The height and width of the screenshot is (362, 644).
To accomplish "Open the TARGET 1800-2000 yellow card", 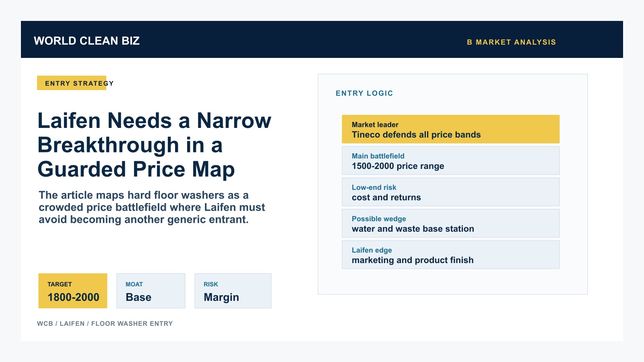I will tap(73, 291).
